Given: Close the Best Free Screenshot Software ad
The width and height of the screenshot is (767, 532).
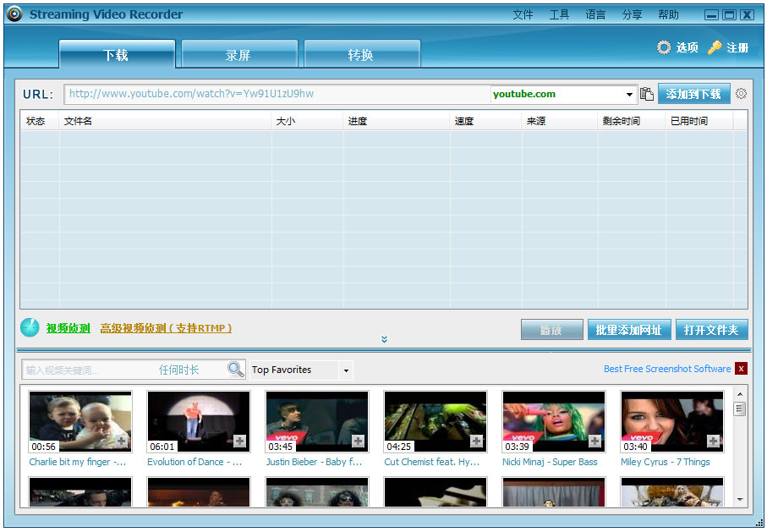Looking at the screenshot, I should point(741,369).
